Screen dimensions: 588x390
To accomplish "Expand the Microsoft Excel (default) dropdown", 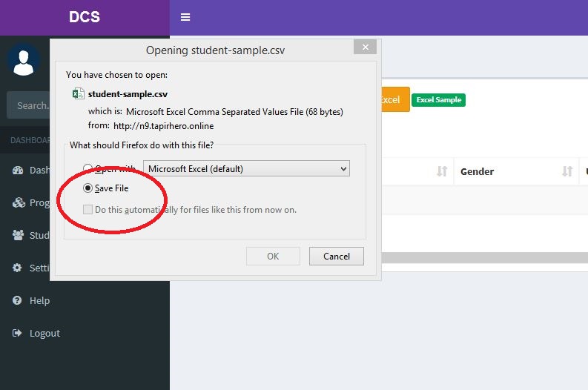I will click(246, 169).
